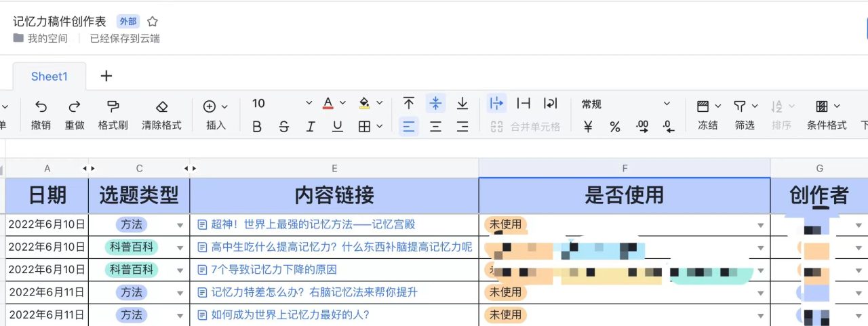The height and width of the screenshot is (326, 868).
Task: Open the font size dropdown showing 10
Action: tap(281, 104)
